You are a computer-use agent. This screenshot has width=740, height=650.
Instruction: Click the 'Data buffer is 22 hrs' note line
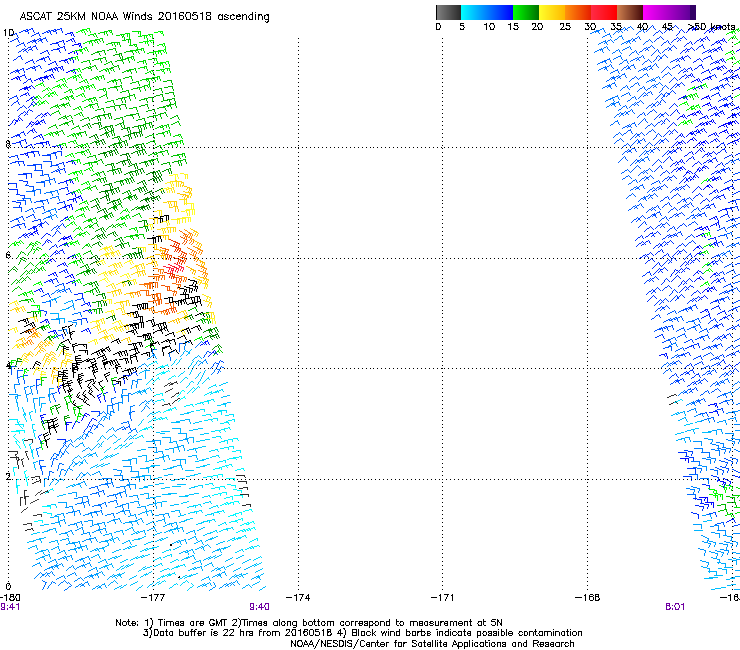362,633
